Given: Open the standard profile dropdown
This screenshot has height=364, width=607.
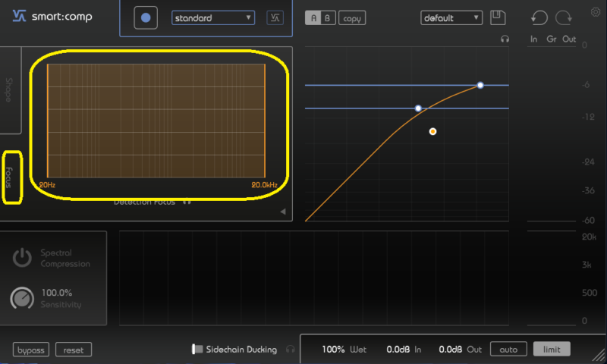Looking at the screenshot, I should click(213, 17).
